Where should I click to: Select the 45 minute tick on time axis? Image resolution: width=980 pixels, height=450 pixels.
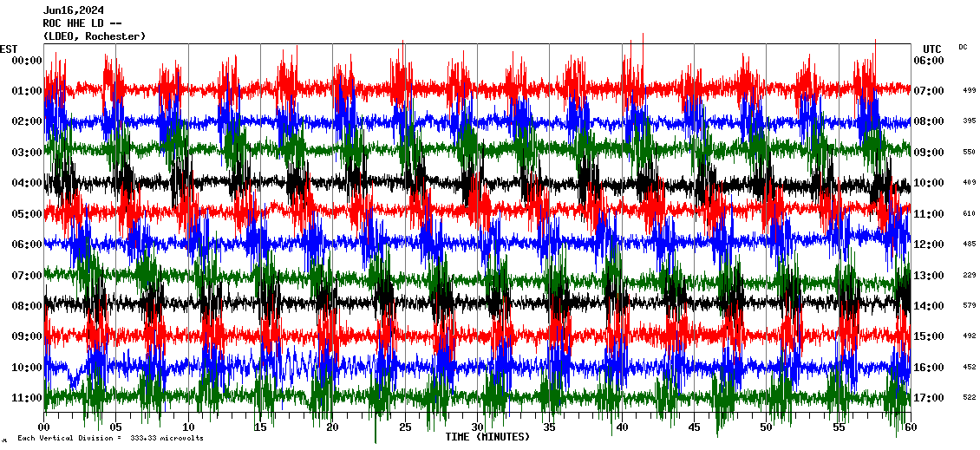[694, 427]
